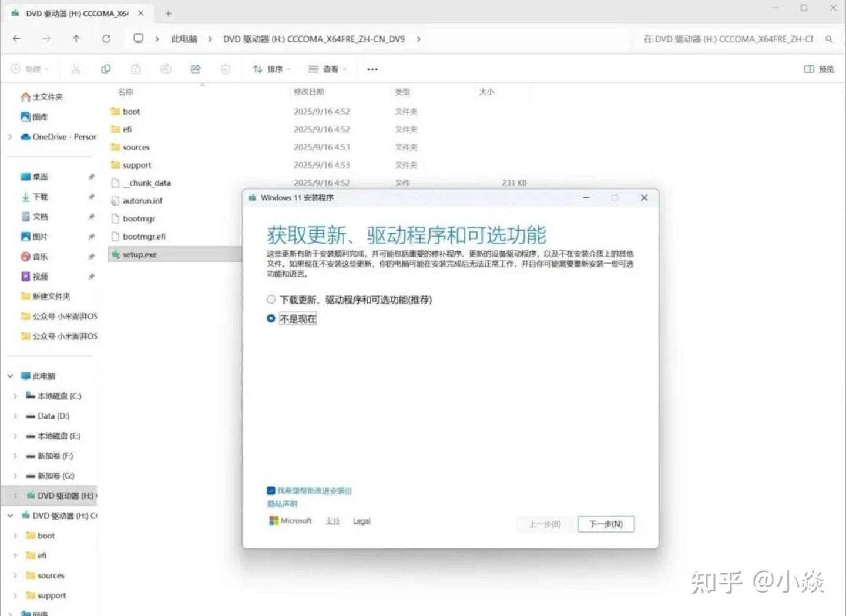Click the DVD drive breadcrumb in address bar
Screen dimensions: 846x616
pos(314,39)
